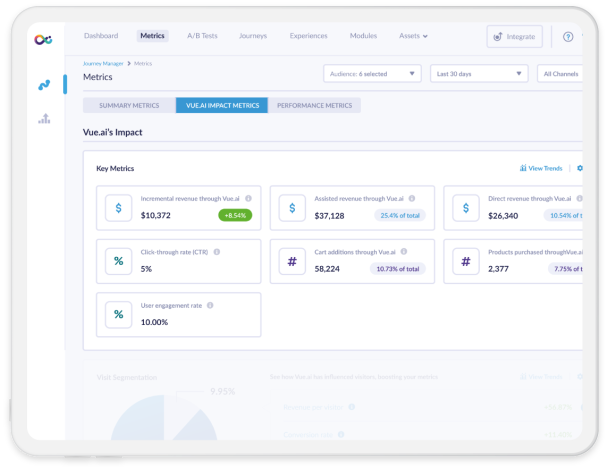Image resolution: width=608 pixels, height=470 pixels.
Task: Select the Vue.ai Impact Metrics tab
Action: click(x=222, y=105)
